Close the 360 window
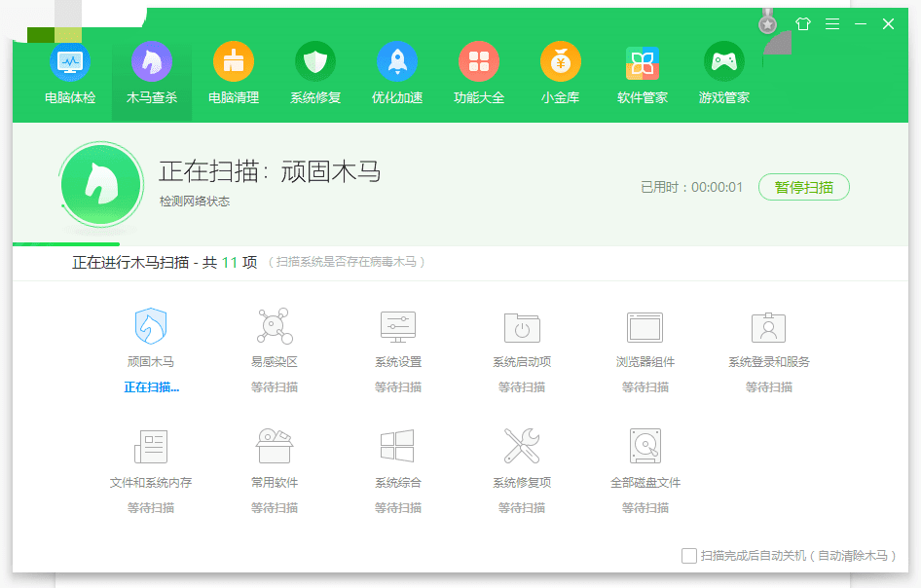Screen dimensions: 921x588 tap(888, 23)
